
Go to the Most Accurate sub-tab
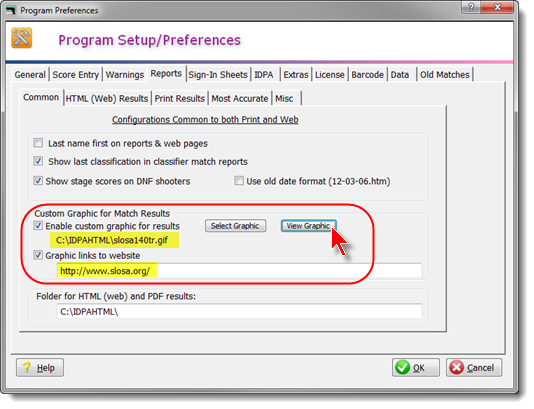coord(240,98)
